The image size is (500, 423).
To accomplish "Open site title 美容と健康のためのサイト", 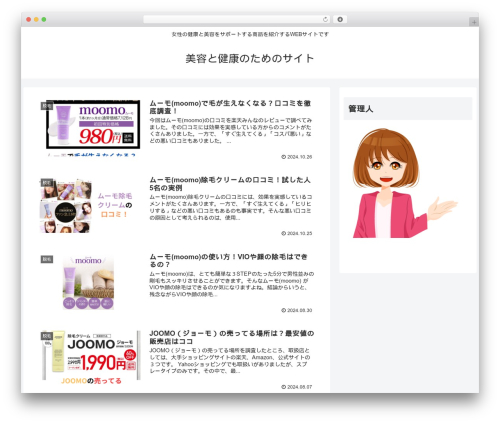I will tap(250, 58).
